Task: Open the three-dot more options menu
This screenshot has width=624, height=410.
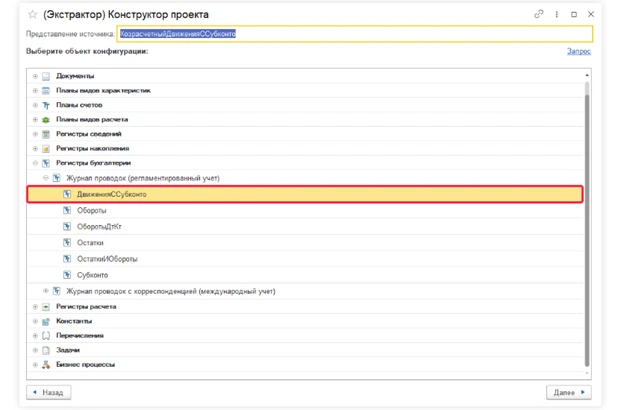Action: tap(557, 15)
